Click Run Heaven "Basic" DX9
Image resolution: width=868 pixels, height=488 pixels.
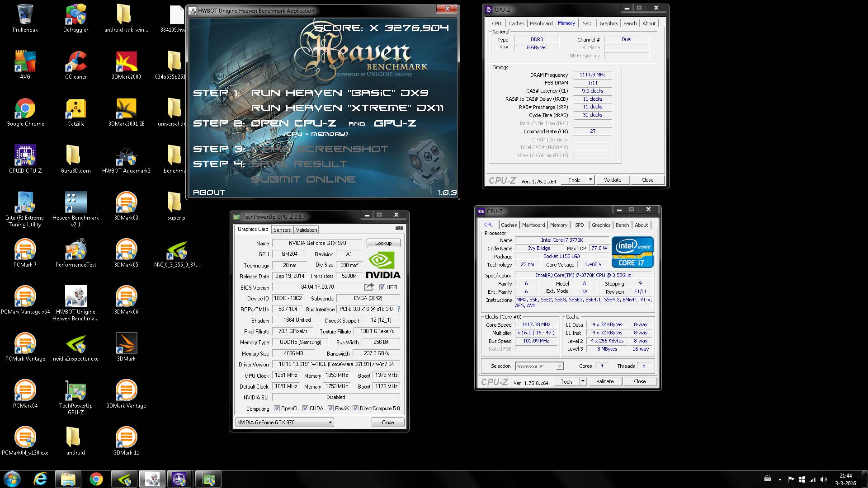[x=340, y=93]
